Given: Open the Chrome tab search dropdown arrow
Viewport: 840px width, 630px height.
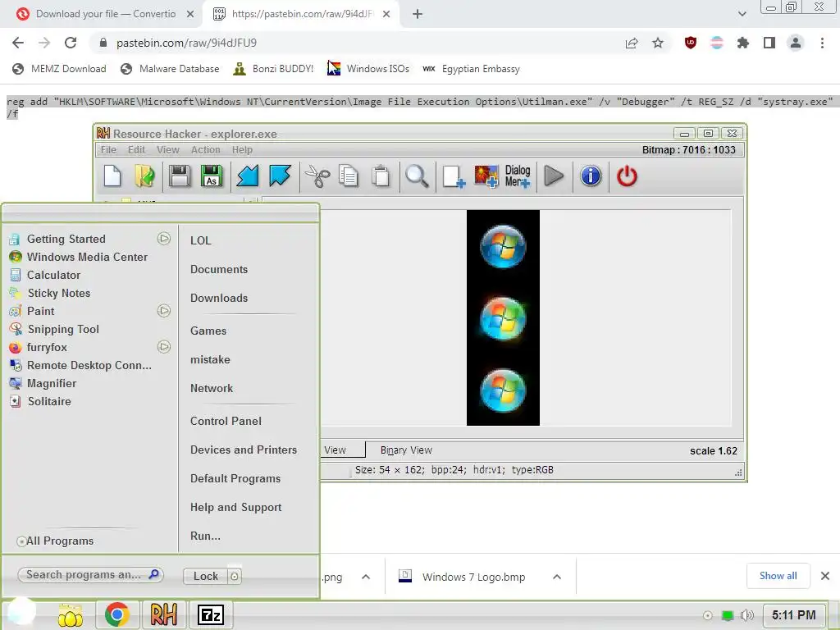Looking at the screenshot, I should (x=742, y=14).
